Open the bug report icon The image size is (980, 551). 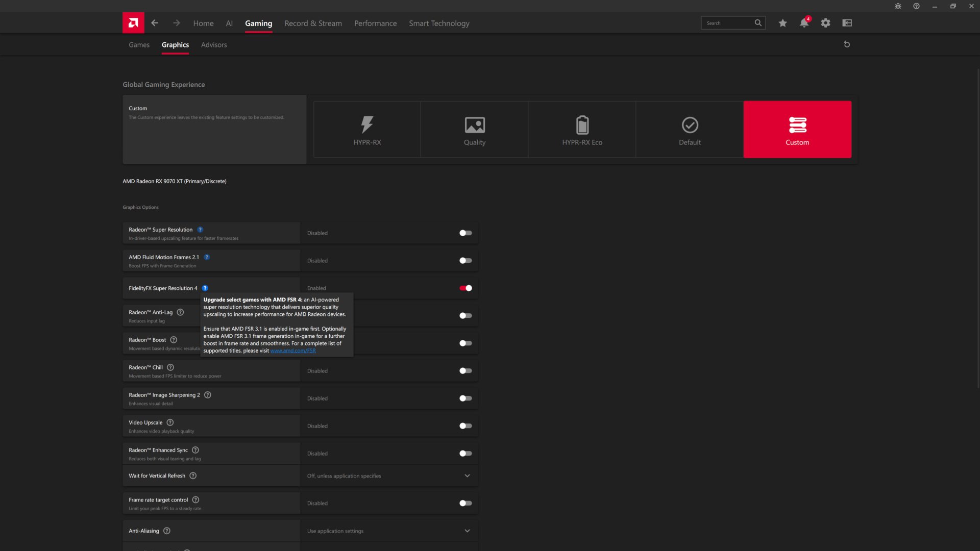coord(898,6)
